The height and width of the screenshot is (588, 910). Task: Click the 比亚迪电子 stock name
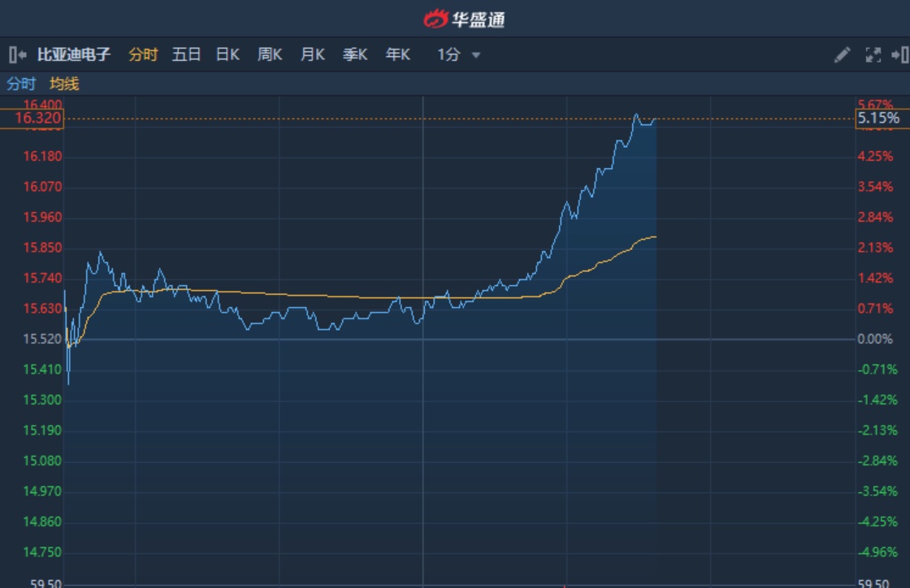(x=74, y=55)
